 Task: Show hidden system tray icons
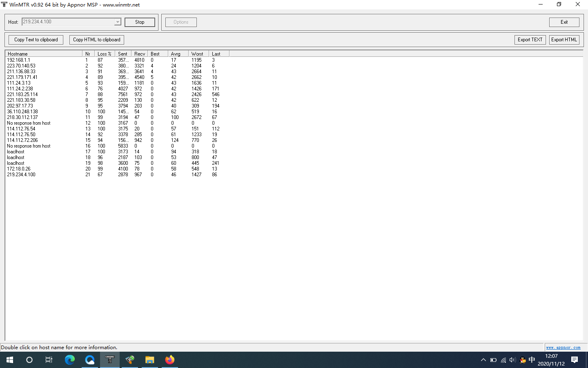click(483, 360)
